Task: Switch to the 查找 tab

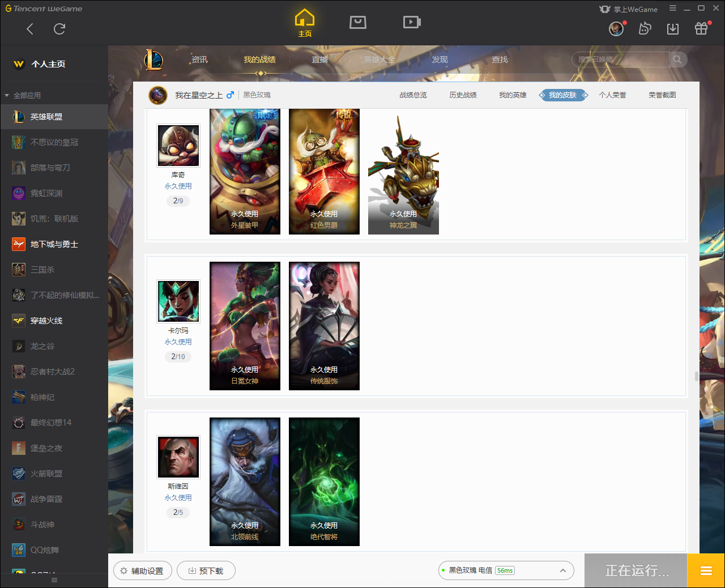Action: click(x=500, y=59)
